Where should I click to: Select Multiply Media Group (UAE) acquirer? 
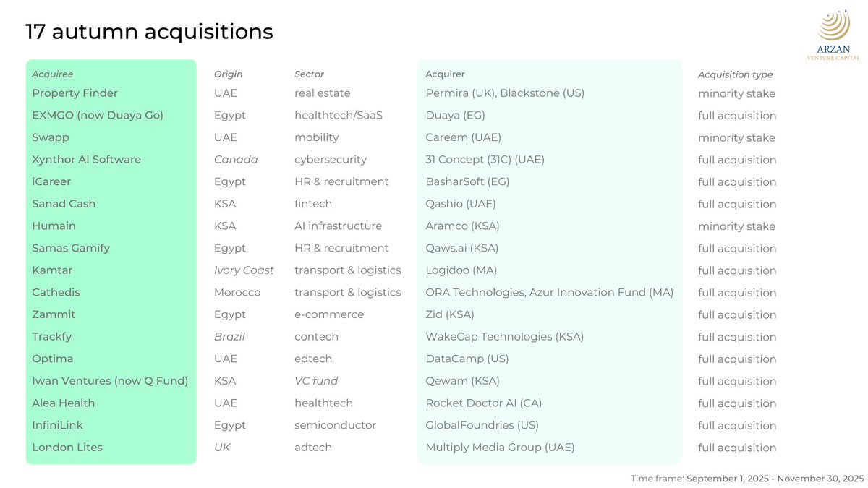coord(500,448)
